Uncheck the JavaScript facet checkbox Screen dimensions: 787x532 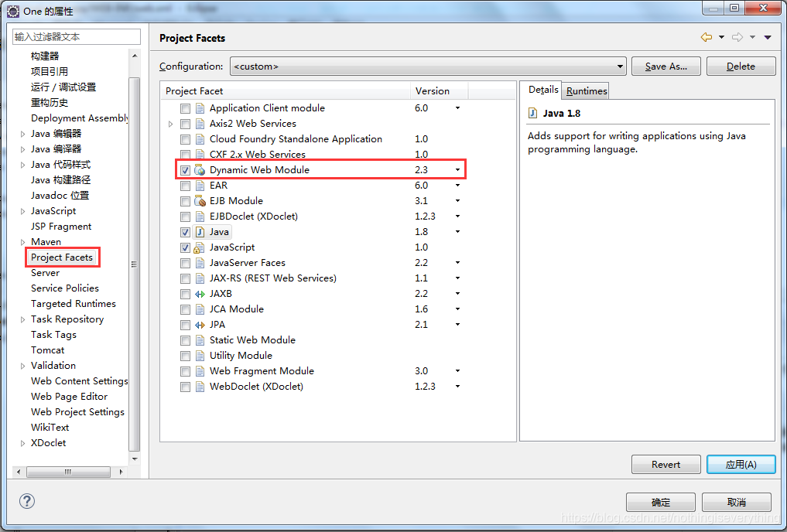click(x=185, y=247)
